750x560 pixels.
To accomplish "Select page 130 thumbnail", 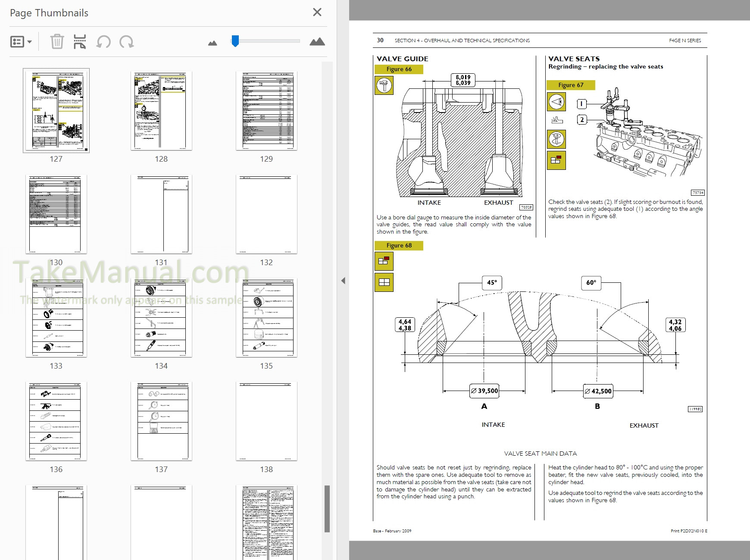I will click(x=56, y=213).
